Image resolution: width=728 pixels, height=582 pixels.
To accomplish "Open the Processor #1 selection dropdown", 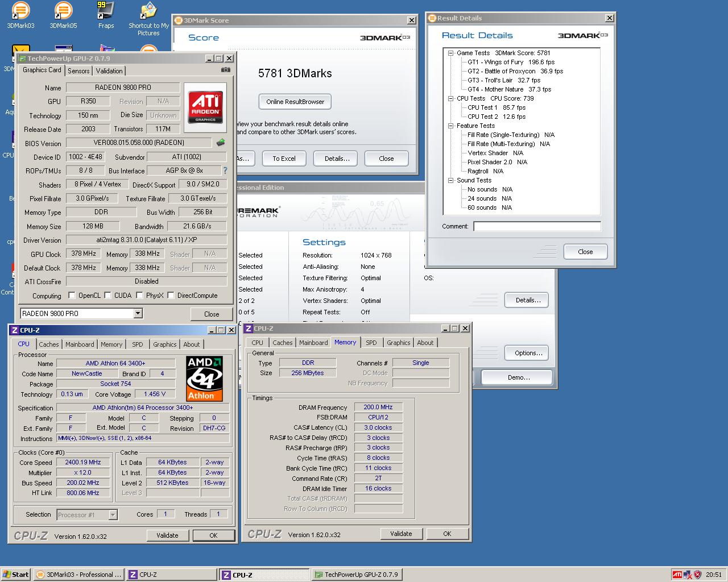I will (113, 515).
